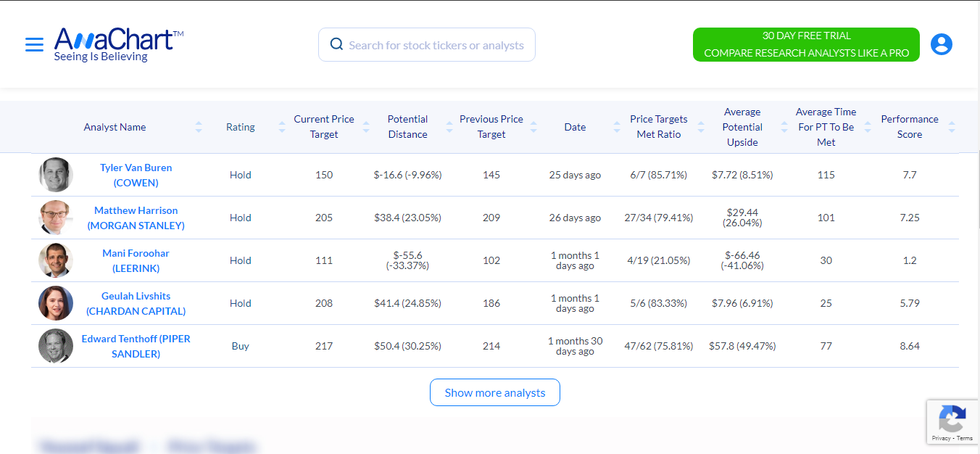Click Geulah Livshits' profile photo

tap(55, 303)
